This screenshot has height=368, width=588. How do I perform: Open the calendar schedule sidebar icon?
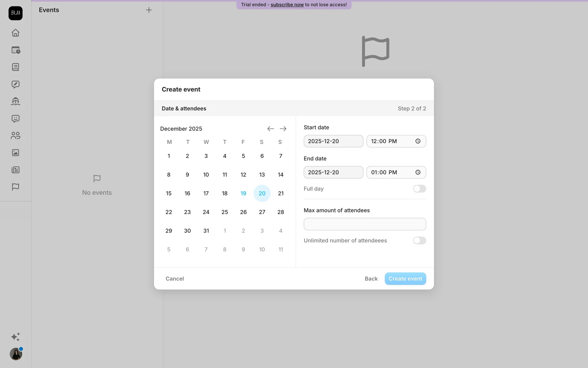(15, 50)
